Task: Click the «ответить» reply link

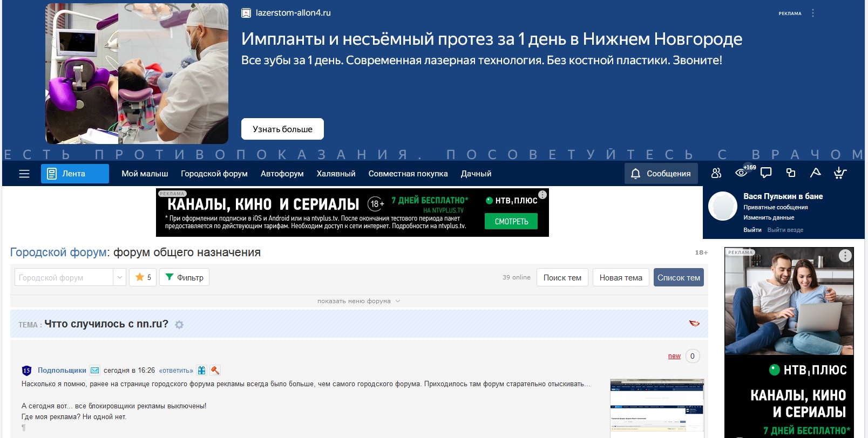Action: click(x=176, y=371)
